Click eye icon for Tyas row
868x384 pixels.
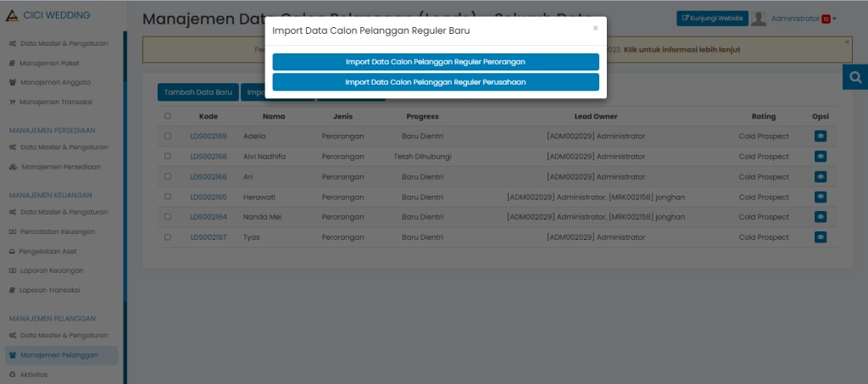[820, 237]
